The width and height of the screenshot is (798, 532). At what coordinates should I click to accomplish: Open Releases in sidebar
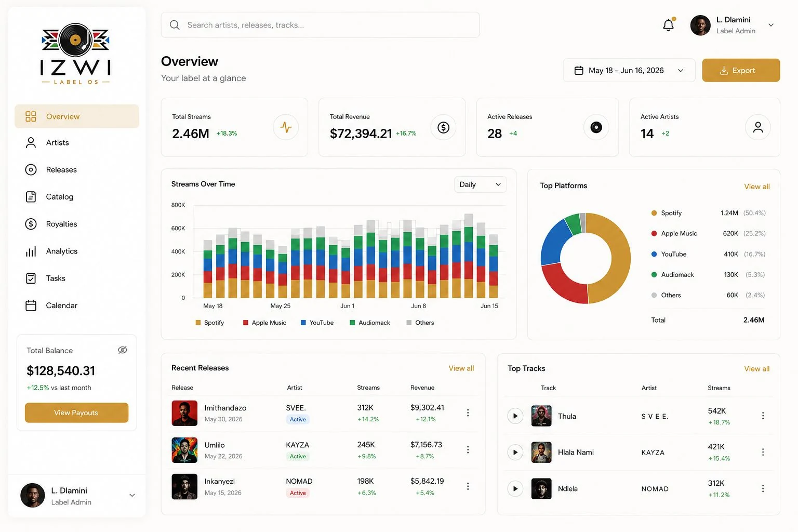coord(77,170)
